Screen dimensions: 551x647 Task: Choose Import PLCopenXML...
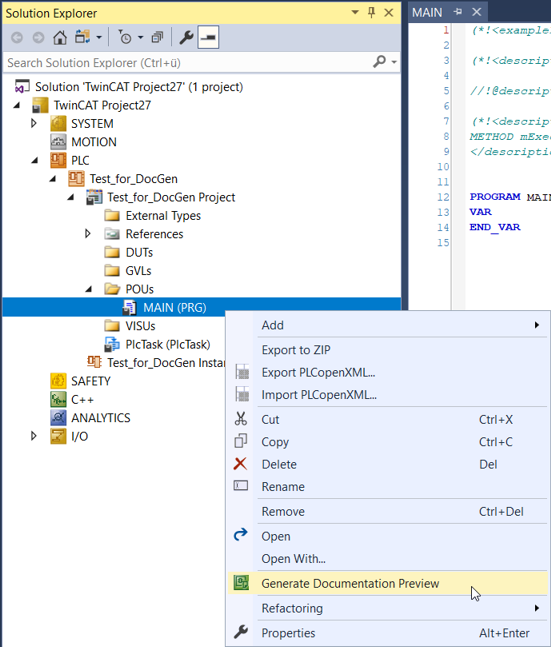tap(388, 395)
